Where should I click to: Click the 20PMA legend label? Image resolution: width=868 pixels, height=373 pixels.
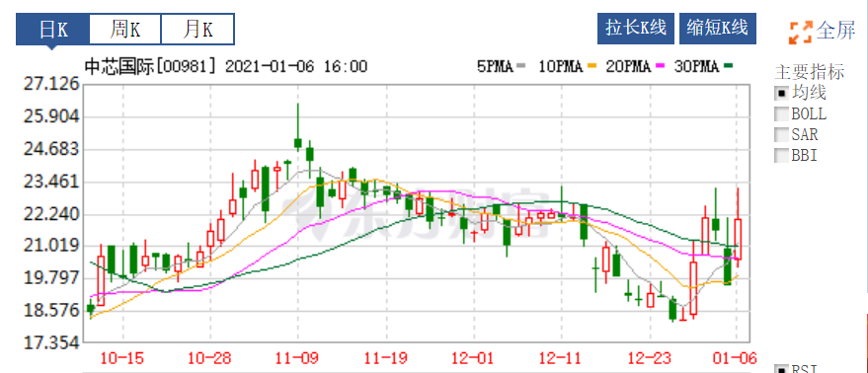click(629, 67)
